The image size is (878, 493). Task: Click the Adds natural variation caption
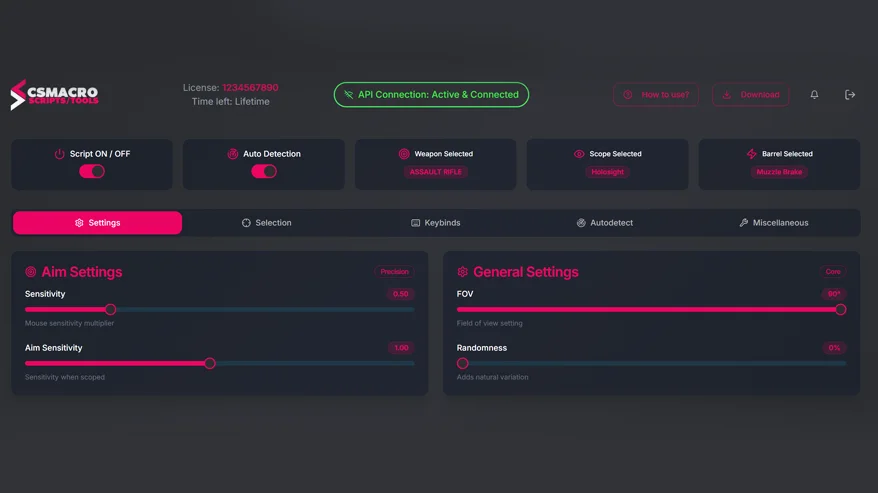[x=492, y=377]
